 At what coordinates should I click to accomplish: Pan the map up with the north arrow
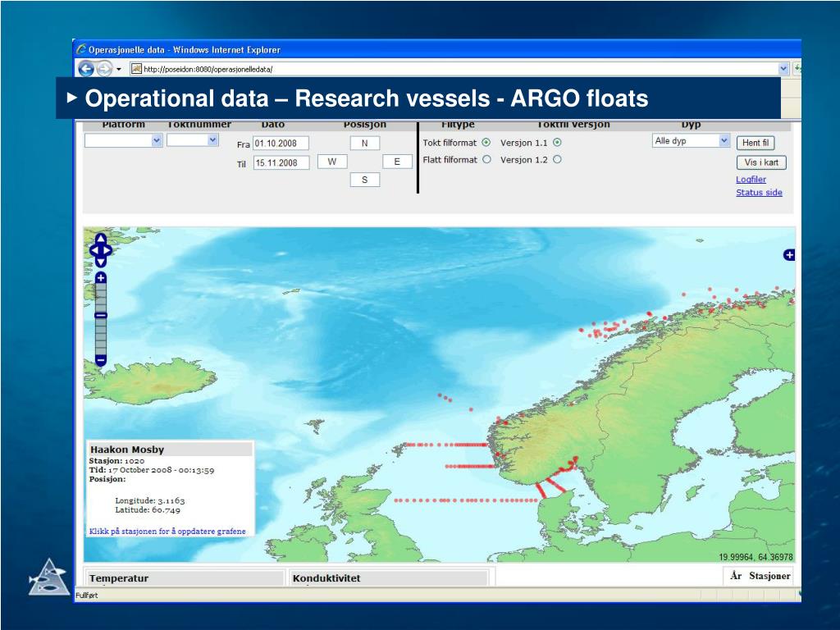point(101,239)
